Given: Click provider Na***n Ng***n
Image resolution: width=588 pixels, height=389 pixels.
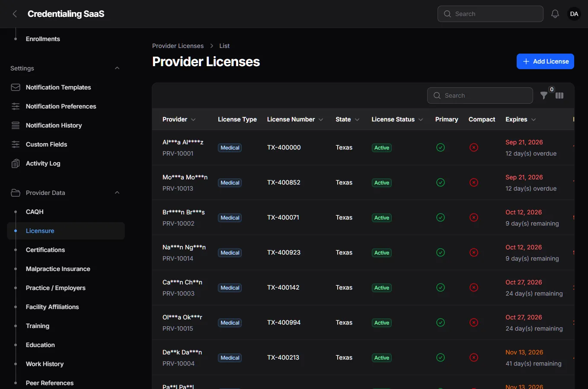Looking at the screenshot, I should pyautogui.click(x=184, y=247).
